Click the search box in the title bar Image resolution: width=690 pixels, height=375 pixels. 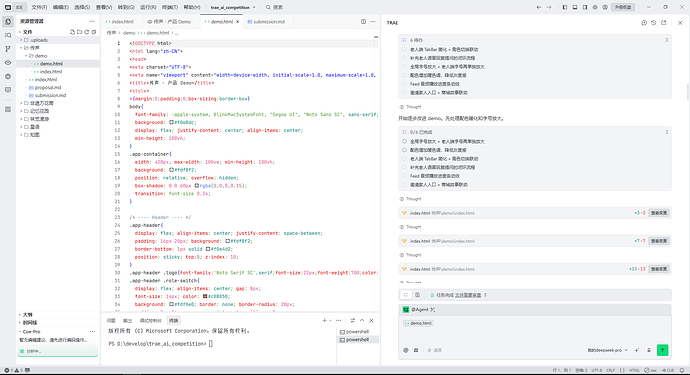coord(275,7)
